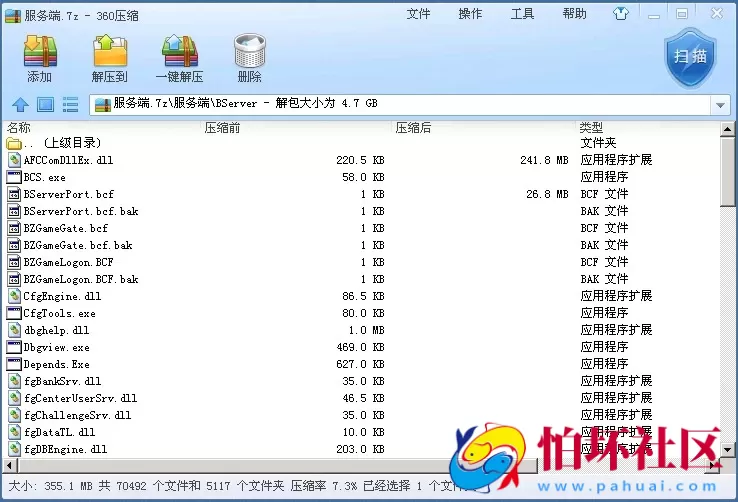Viewport: 738px width, 502px height.
Task: Click the 469.0 KB size value
Action: coord(360,347)
